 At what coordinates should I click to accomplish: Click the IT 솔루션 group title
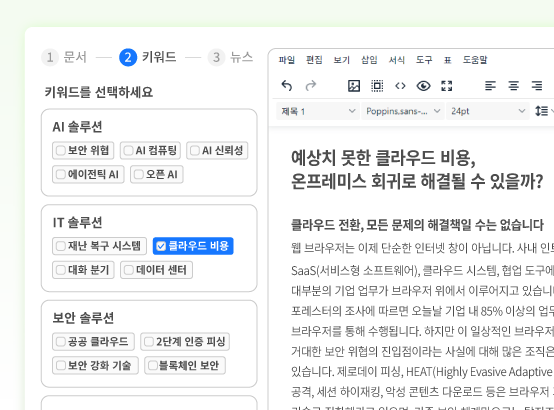coord(77,223)
